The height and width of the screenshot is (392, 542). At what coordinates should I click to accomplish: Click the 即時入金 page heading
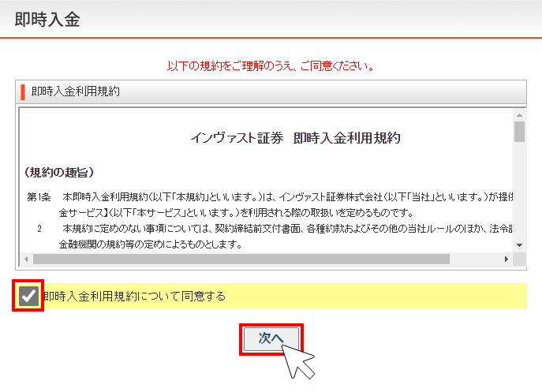pyautogui.click(x=47, y=19)
